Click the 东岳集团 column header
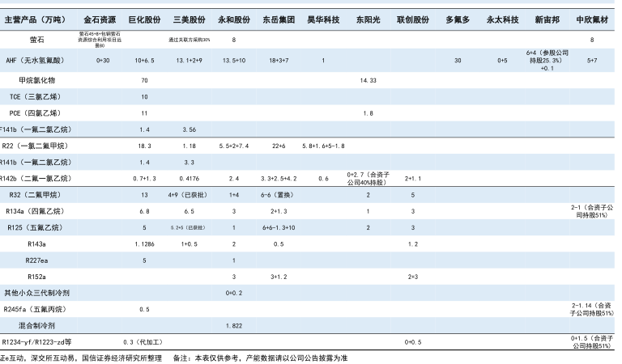This screenshot has width=622, height=364. (x=279, y=18)
